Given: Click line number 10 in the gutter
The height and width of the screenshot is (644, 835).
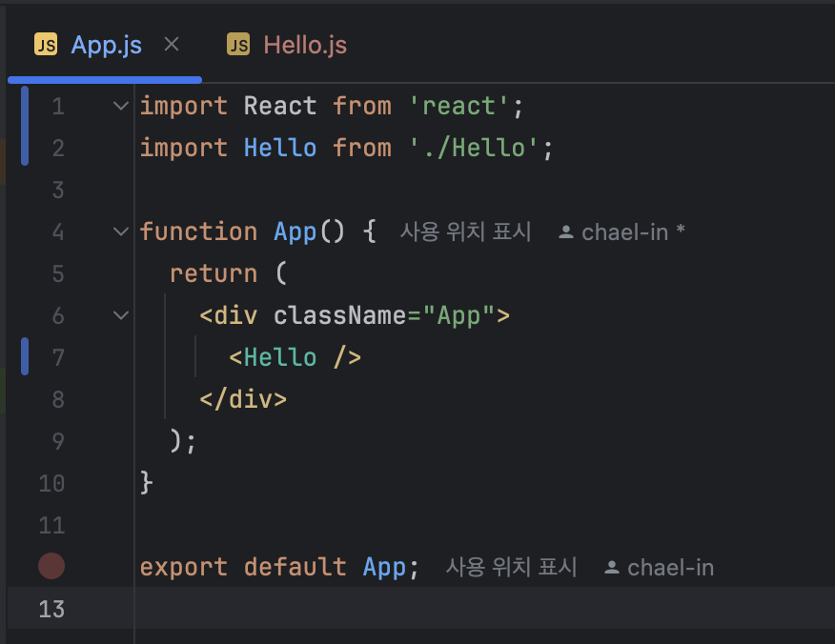Looking at the screenshot, I should point(51,483).
